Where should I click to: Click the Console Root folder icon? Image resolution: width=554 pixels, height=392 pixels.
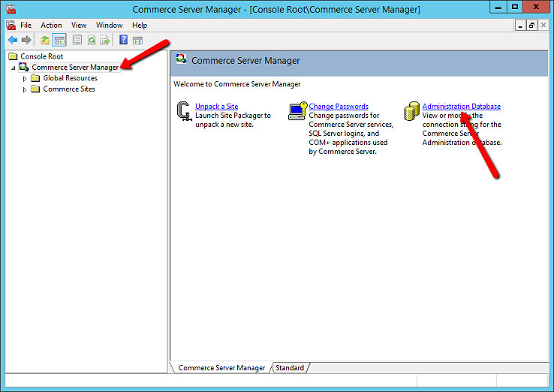point(13,56)
